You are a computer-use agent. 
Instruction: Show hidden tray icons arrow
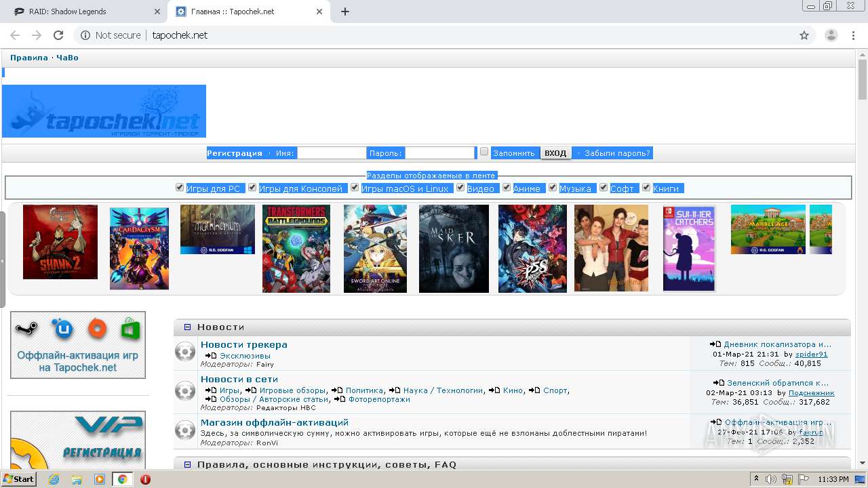(x=757, y=479)
